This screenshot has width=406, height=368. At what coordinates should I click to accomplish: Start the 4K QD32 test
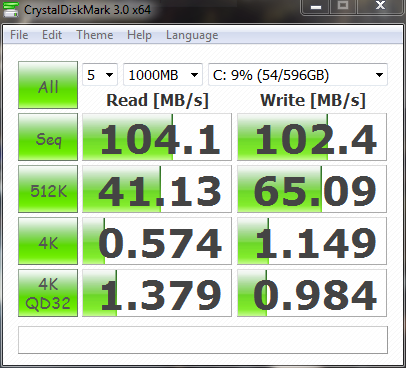(x=48, y=293)
